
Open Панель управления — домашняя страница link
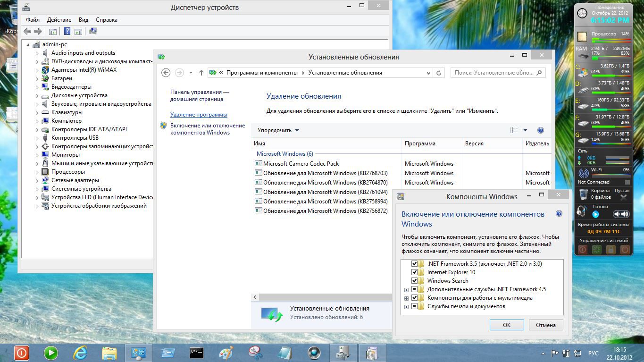click(x=200, y=96)
